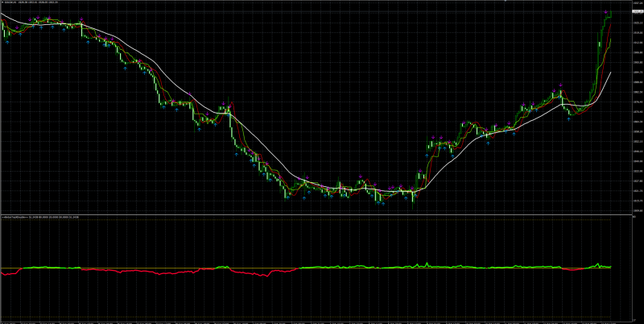Click the highlighted current price label on price axis
Image resolution: width=644 pixels, height=324 pixels.
click(x=638, y=12)
